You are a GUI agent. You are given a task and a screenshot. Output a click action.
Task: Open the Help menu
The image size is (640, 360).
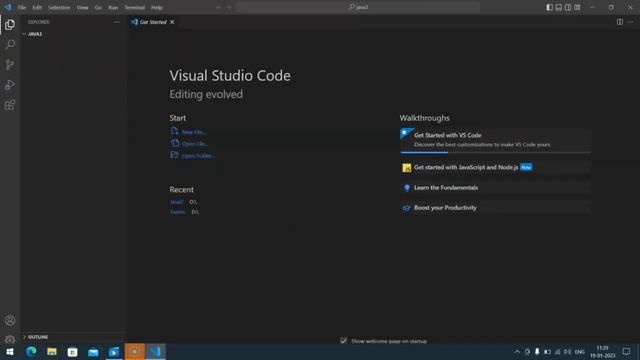point(157,7)
